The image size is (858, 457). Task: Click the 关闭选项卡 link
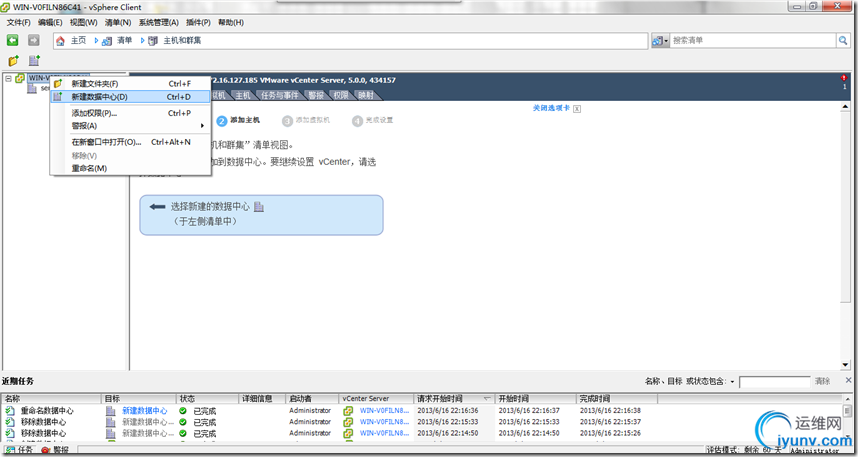pyautogui.click(x=552, y=108)
